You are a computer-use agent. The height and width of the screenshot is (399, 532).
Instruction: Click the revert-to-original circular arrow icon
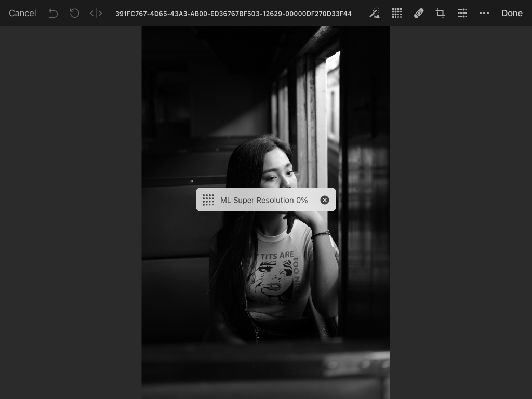74,13
